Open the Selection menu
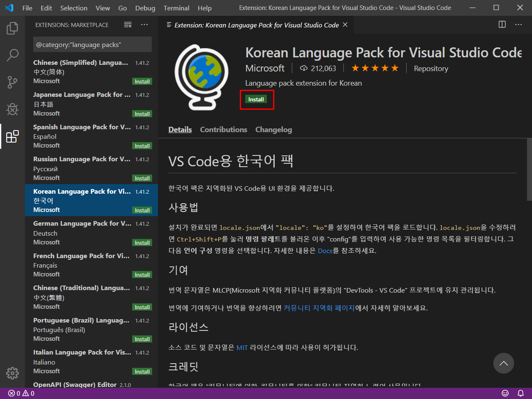Image resolution: width=532 pixels, height=399 pixels. tap(74, 8)
